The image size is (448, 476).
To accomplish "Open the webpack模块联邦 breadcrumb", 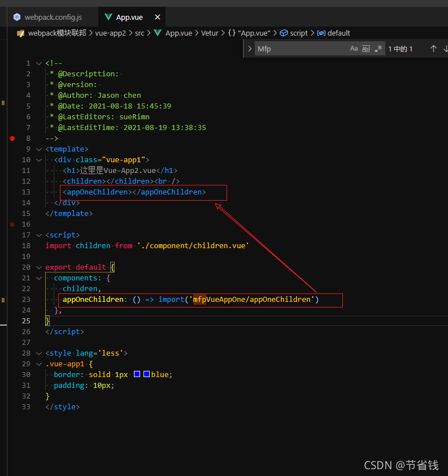I will (x=57, y=33).
